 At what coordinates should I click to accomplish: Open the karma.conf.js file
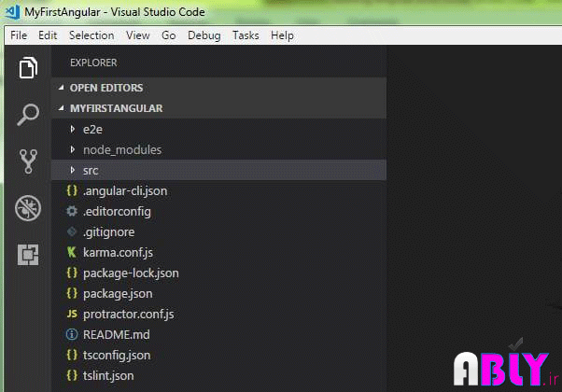(x=118, y=253)
